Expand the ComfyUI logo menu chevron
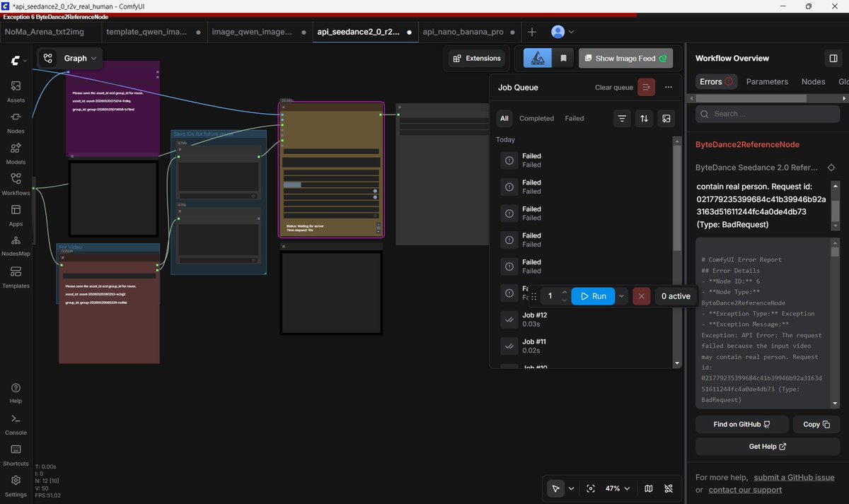The height and width of the screenshot is (504, 849). point(25,61)
